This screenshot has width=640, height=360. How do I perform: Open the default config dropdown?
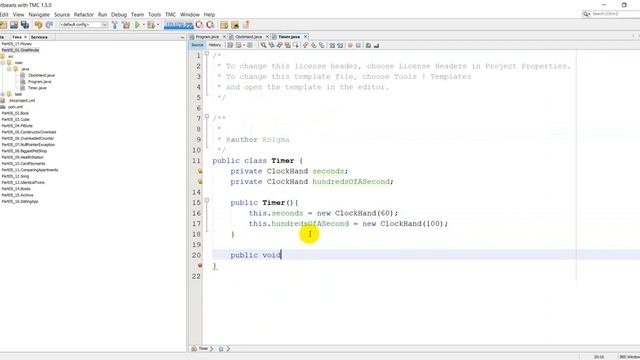83,25
